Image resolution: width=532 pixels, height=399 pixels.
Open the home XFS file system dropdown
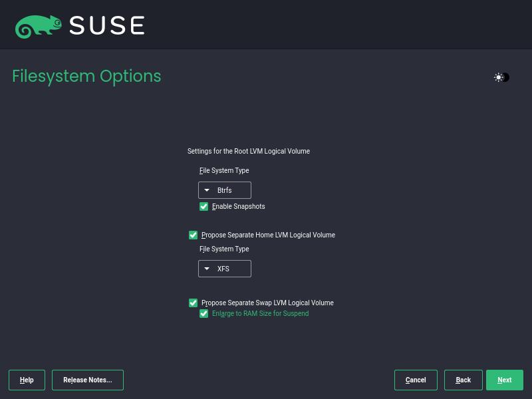225,269
